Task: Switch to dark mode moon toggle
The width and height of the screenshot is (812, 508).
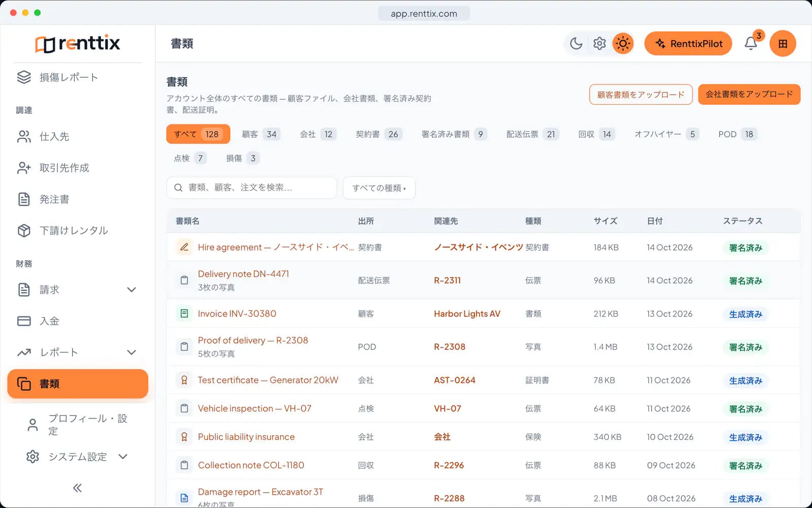Action: 576,44
